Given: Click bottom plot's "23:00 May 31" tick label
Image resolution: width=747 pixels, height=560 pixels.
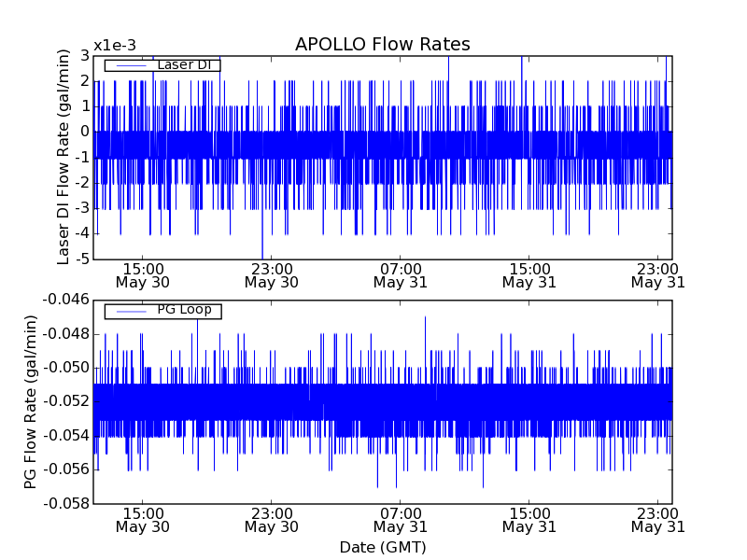Looking at the screenshot, I should [x=657, y=520].
